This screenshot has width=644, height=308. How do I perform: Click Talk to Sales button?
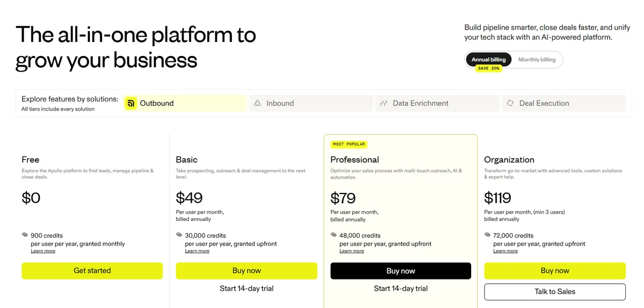(x=555, y=292)
